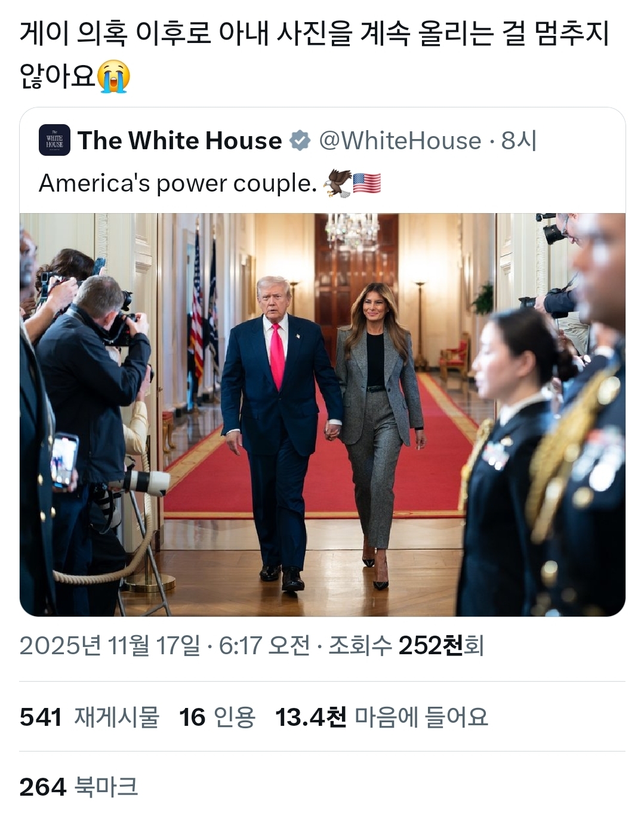
Task: Select the main Korean post text
Action: [314, 55]
